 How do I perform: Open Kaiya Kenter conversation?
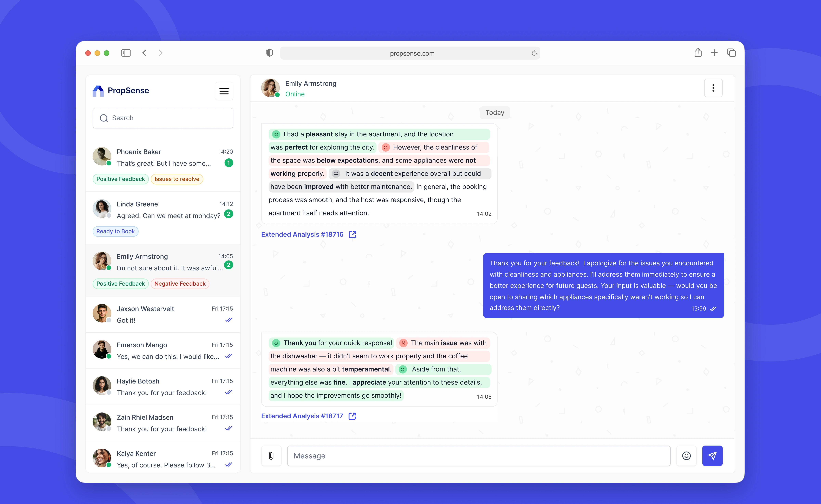pyautogui.click(x=163, y=457)
